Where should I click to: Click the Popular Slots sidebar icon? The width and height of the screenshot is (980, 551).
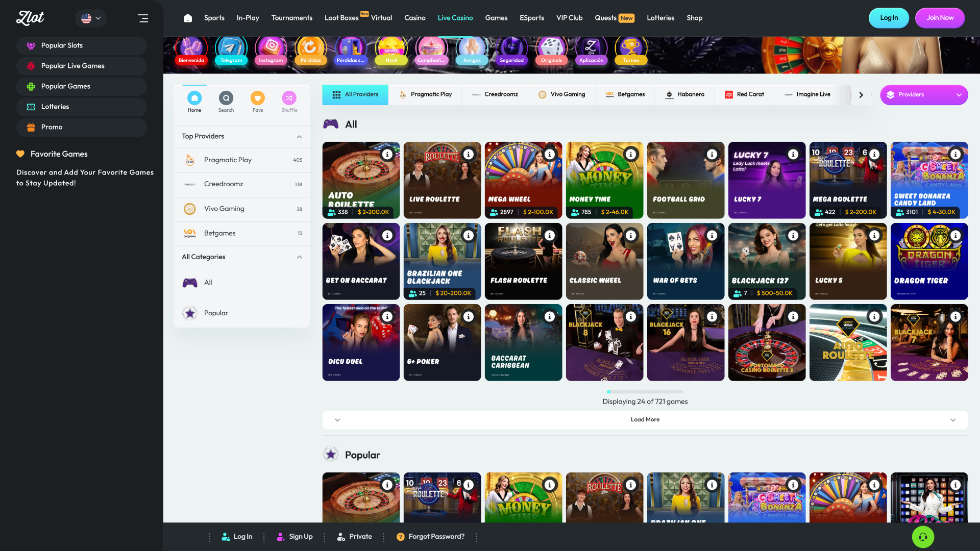tap(31, 45)
